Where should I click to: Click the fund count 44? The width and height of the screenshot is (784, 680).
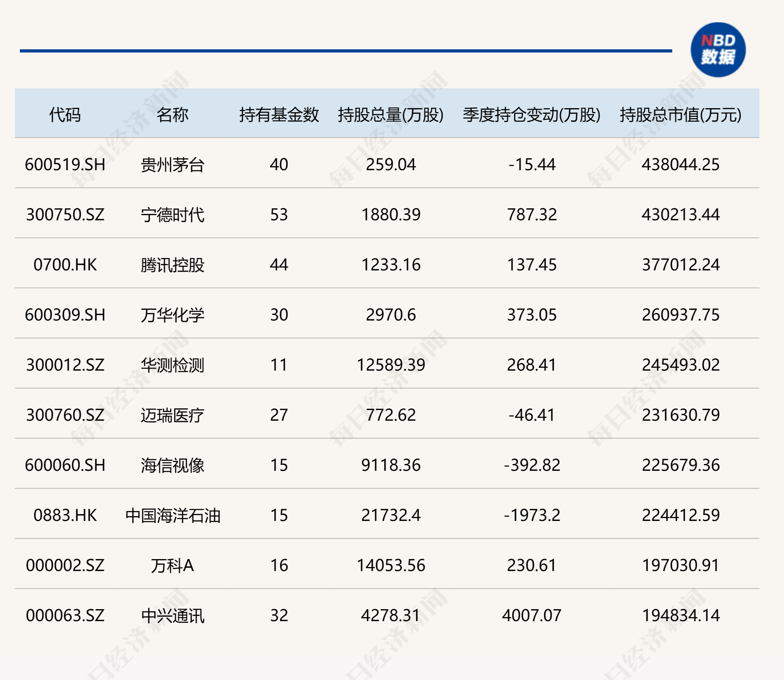(279, 265)
